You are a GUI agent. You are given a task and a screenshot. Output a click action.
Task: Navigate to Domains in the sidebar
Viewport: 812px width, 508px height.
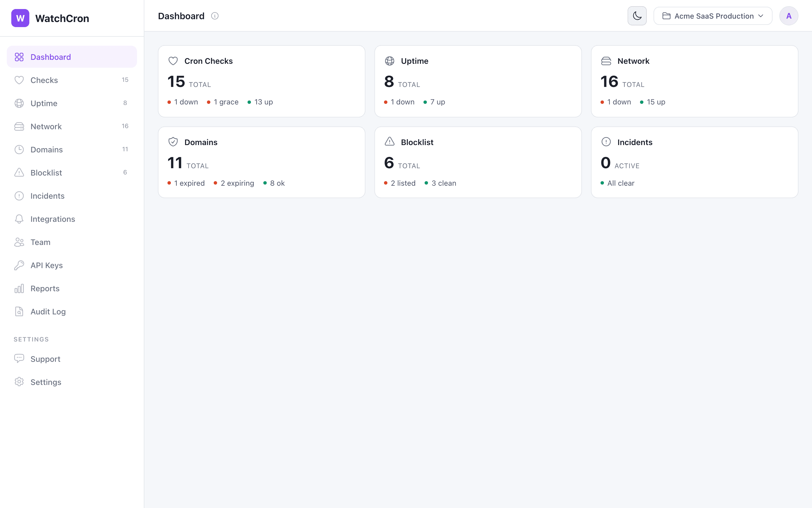pyautogui.click(x=72, y=150)
